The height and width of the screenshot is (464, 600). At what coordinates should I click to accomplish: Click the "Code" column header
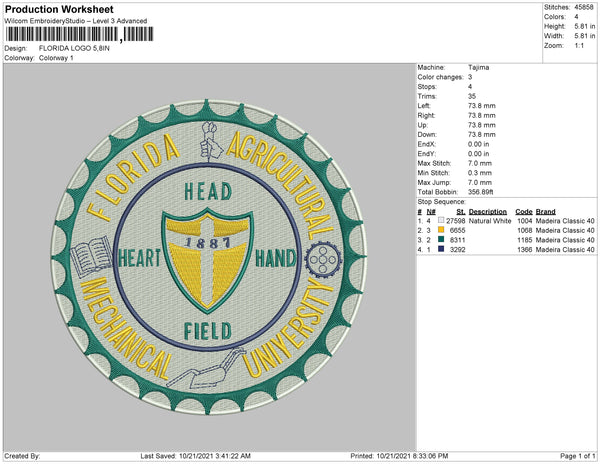coord(524,212)
